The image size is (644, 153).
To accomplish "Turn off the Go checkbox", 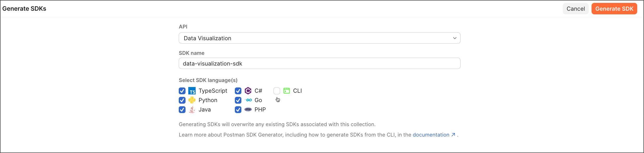I will 238,100.
